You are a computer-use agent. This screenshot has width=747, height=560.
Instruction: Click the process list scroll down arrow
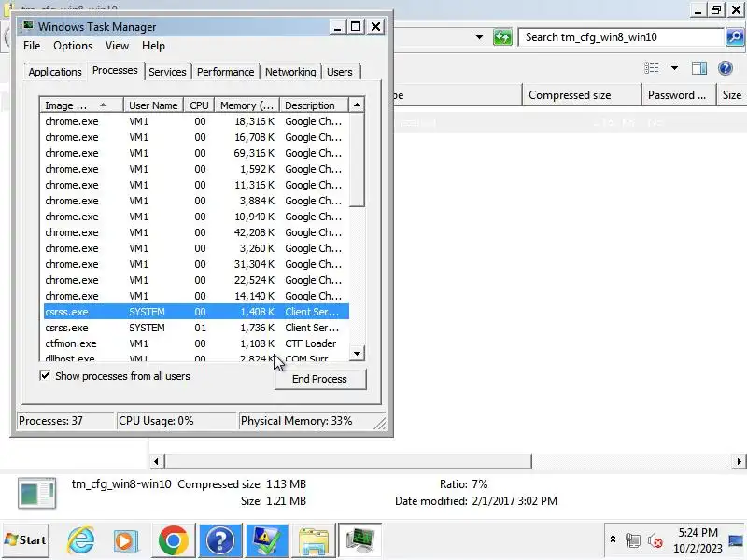357,354
